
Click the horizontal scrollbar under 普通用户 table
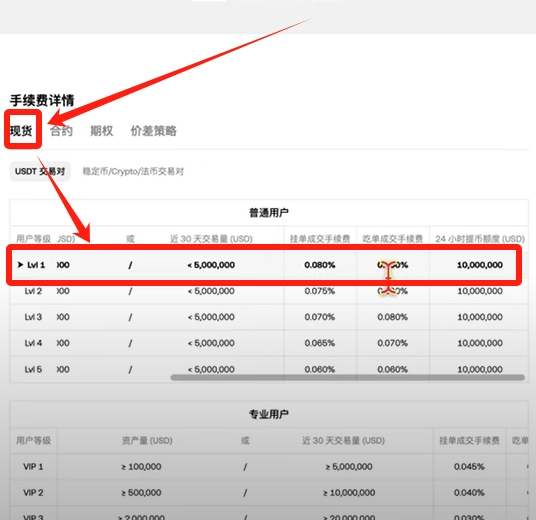[x=347, y=377]
